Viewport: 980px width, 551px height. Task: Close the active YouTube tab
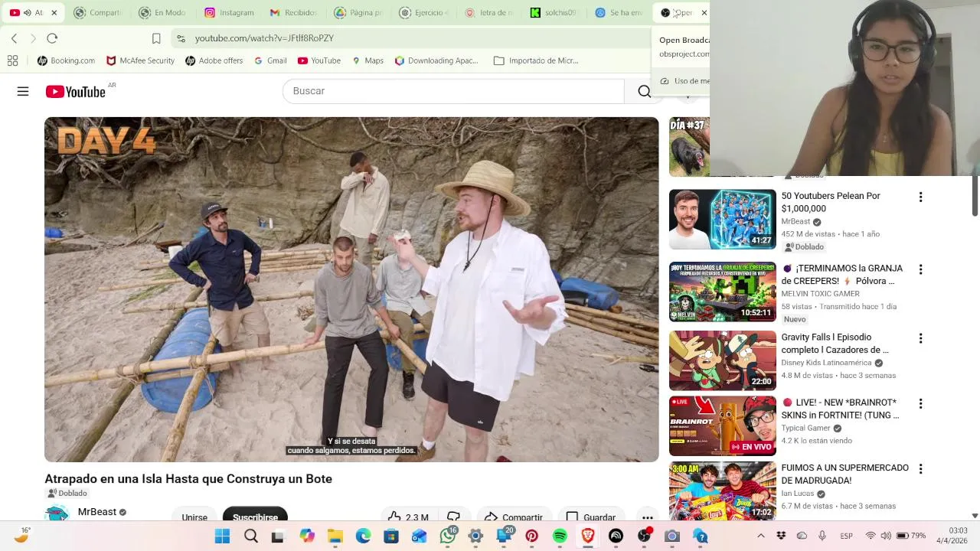54,12
